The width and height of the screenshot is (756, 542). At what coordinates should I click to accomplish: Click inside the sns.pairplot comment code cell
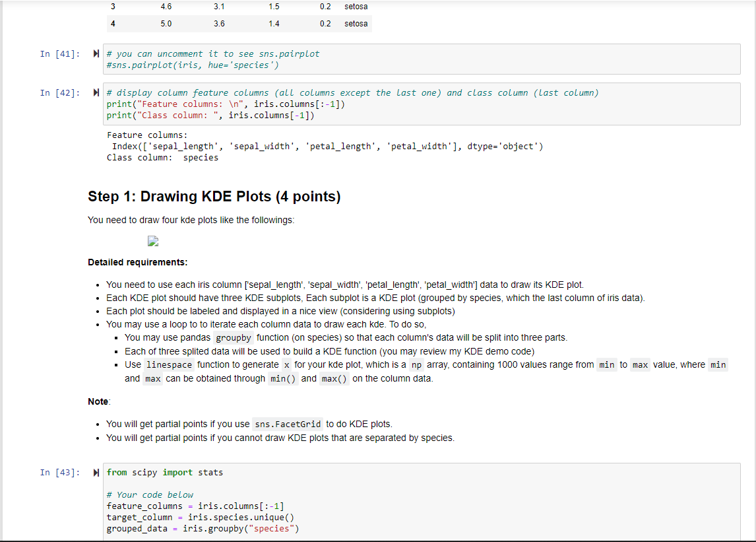422,59
